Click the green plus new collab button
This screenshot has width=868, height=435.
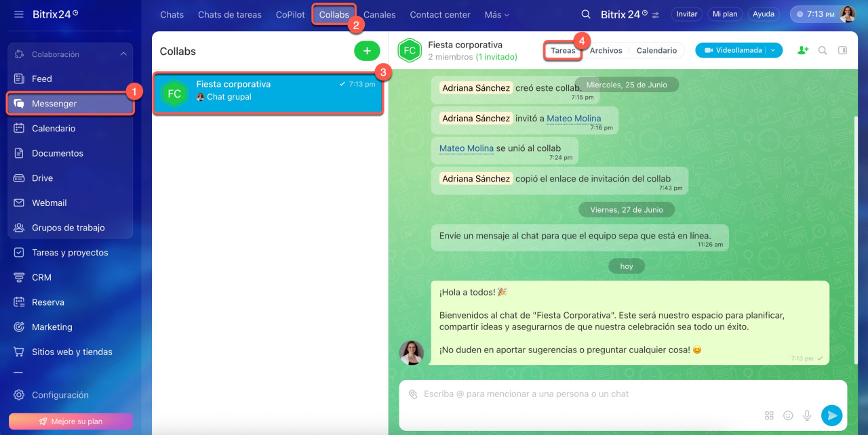pyautogui.click(x=367, y=51)
